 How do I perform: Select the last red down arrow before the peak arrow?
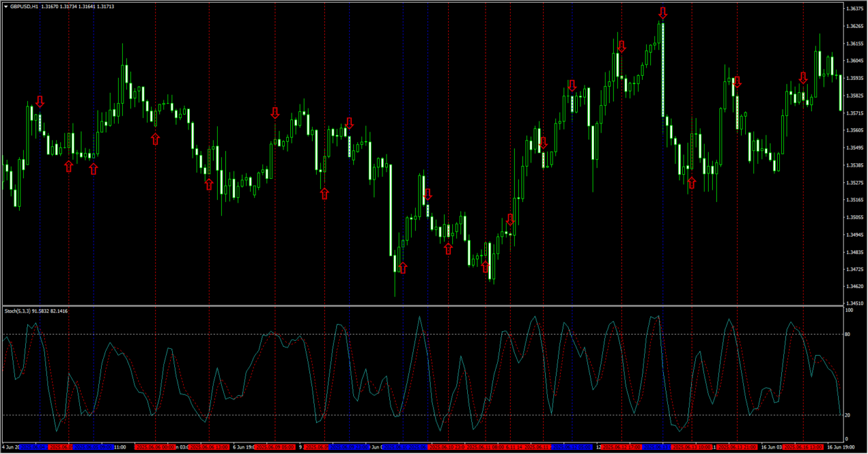(621, 46)
